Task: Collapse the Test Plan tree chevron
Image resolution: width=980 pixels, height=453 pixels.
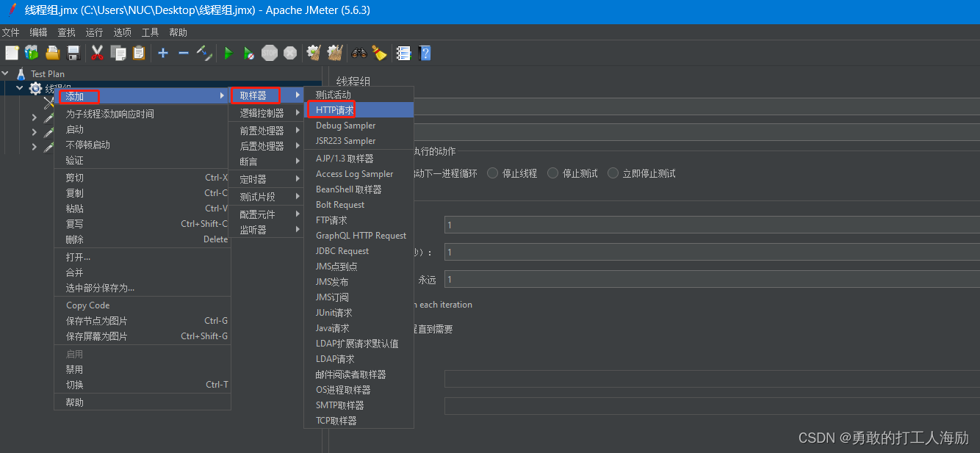Action: tap(6, 73)
